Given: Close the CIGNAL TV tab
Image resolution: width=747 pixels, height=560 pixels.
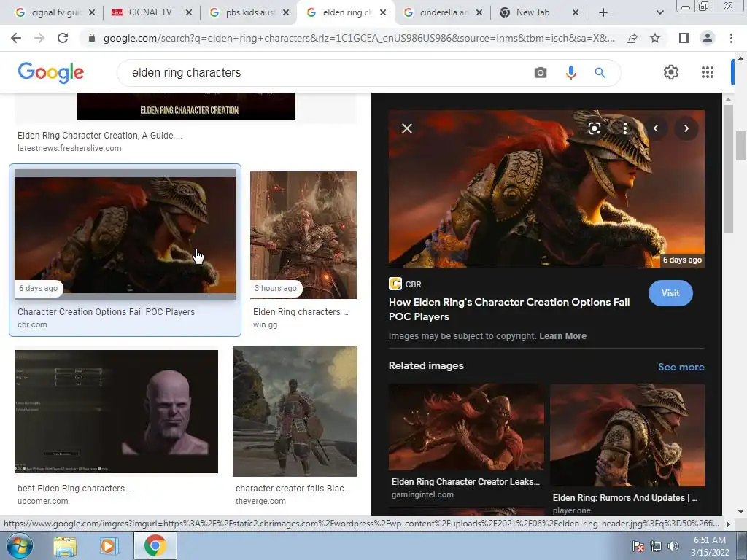Looking at the screenshot, I should 189,12.
